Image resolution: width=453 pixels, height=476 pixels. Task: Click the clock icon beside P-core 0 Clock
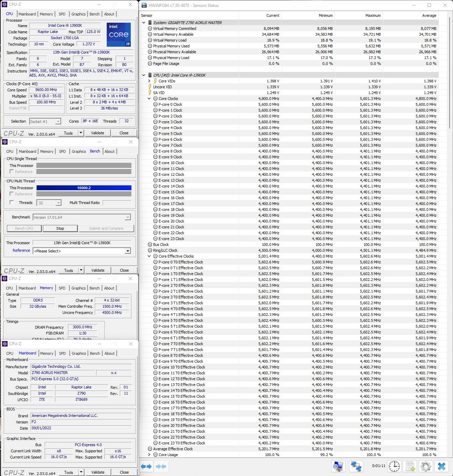point(155,104)
